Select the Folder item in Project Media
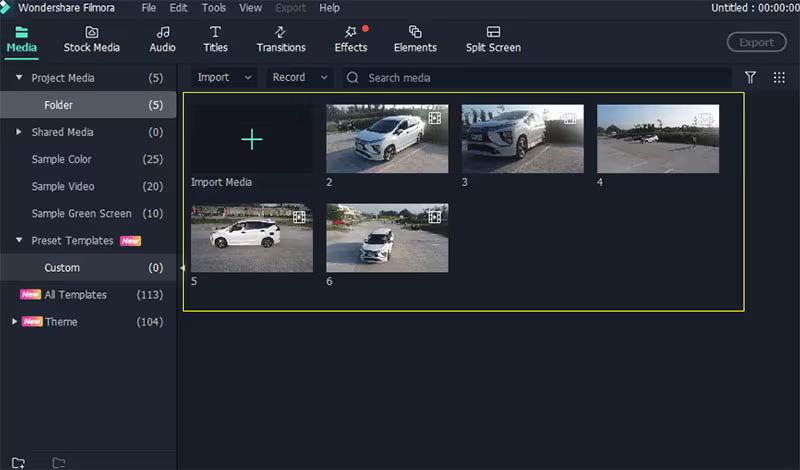 click(x=88, y=105)
